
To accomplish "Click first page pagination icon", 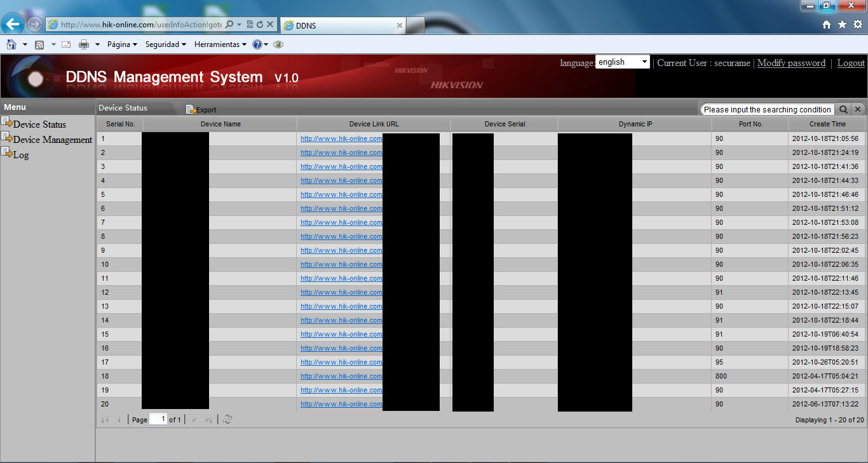I will 105,419.
